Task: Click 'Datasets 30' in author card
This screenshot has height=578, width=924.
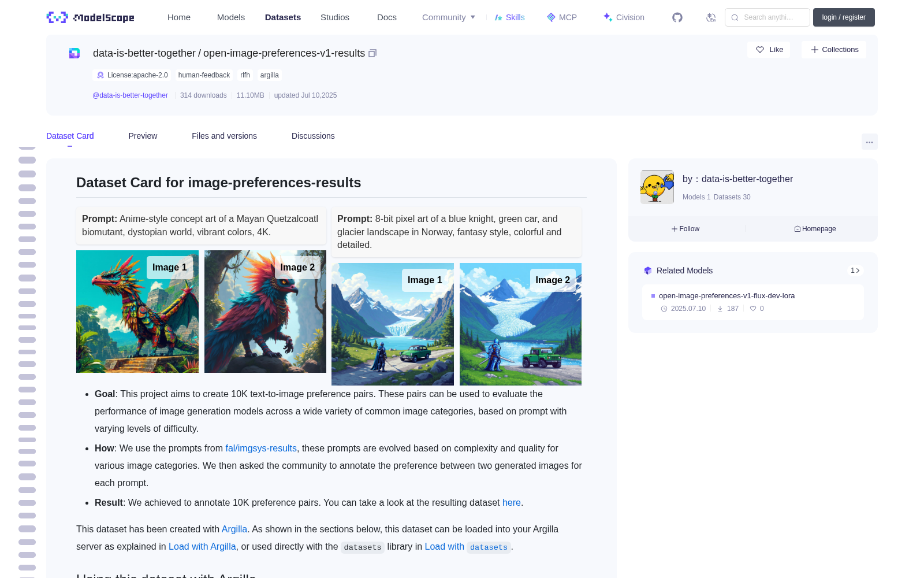Action: pyautogui.click(x=732, y=197)
